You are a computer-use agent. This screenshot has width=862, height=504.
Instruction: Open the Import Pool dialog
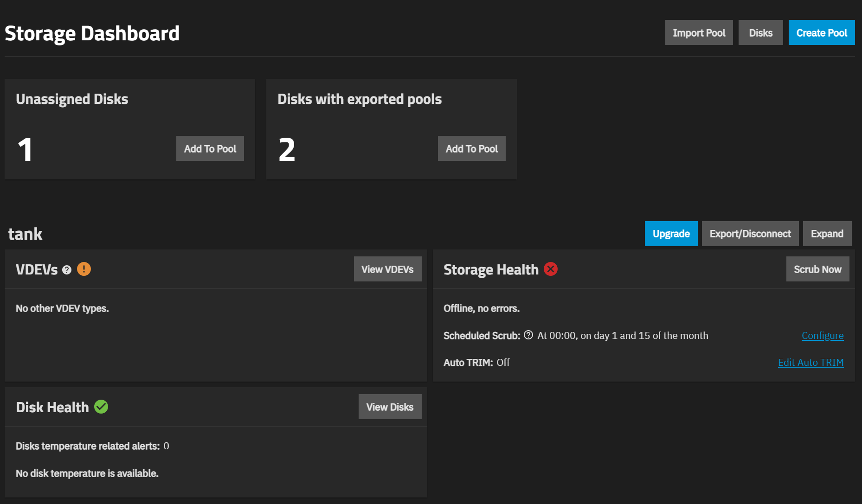click(699, 32)
